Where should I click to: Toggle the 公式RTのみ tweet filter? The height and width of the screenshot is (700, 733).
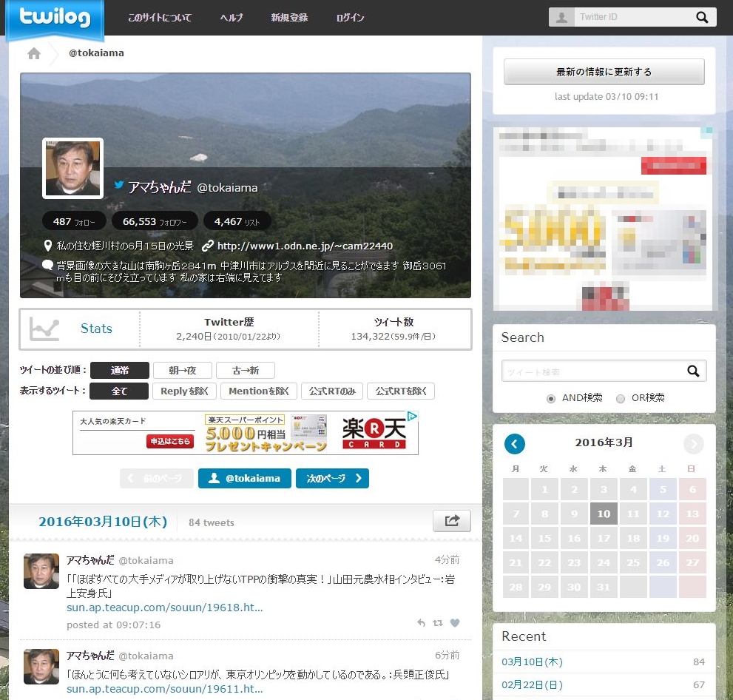[331, 391]
